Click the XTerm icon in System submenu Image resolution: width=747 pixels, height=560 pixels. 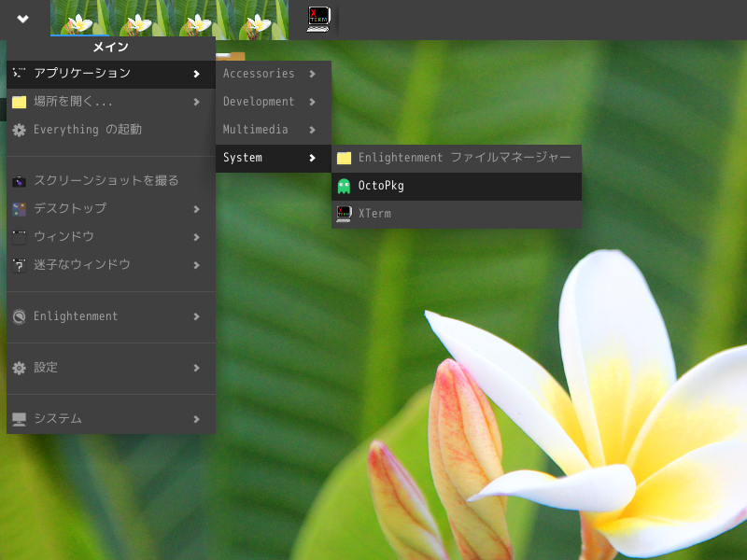344,214
